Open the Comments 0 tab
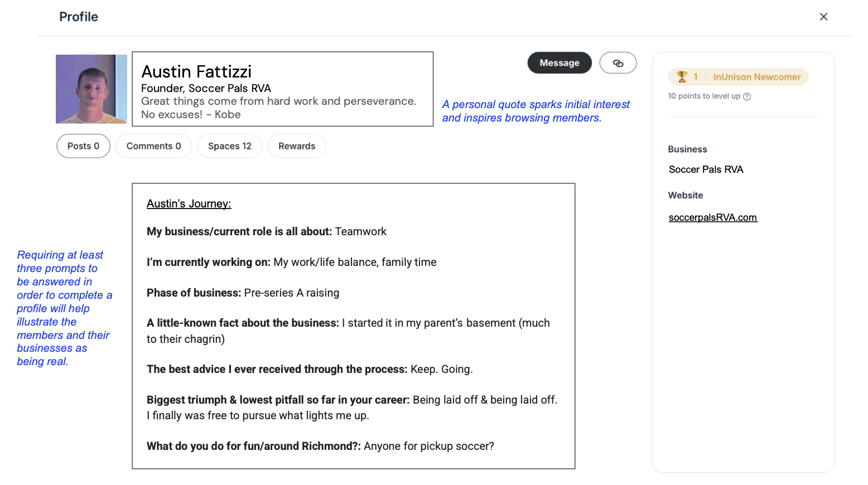Viewport: 868px width, 485px height. point(153,146)
